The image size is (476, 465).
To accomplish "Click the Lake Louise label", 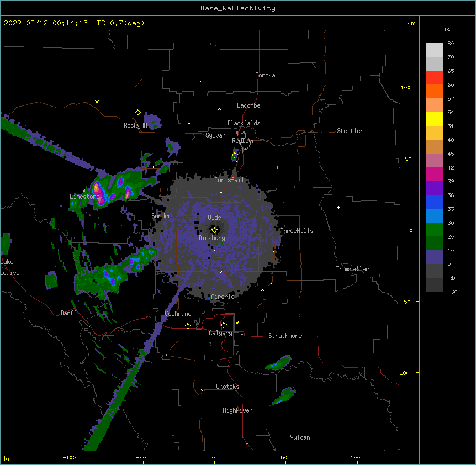I will tap(10, 267).
